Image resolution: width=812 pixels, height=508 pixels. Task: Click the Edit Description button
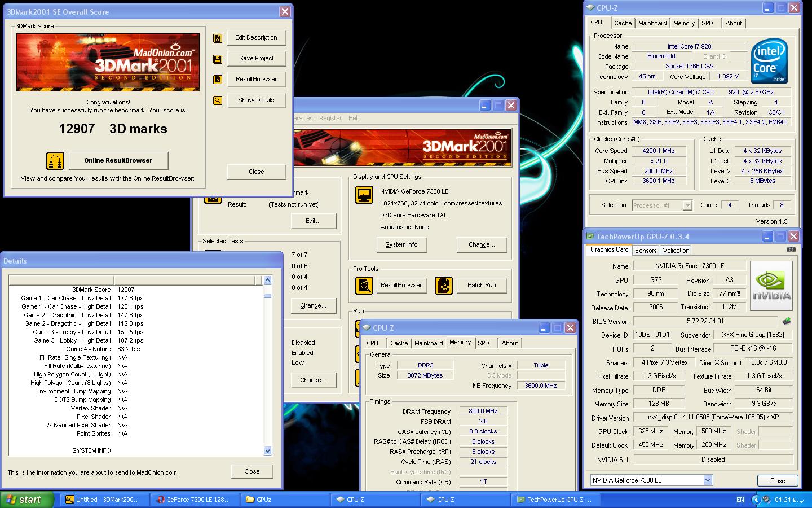(x=257, y=38)
